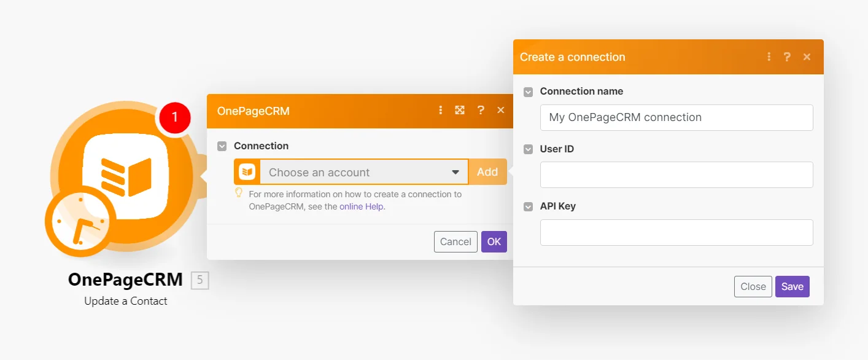Screen dimensions: 868x360
Task: Click OK in OnePageCRM dialog
Action: point(494,241)
